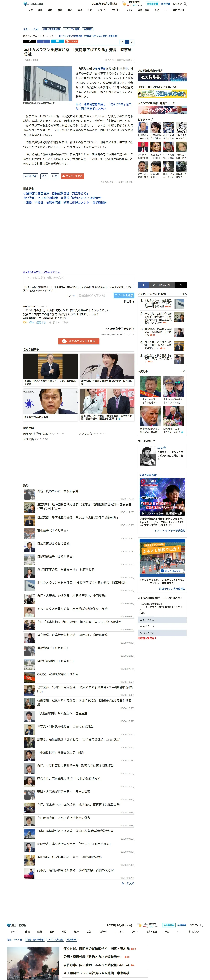The width and height of the screenshot is (210, 980).
Task: Click the 中東情勢 topic tag in top header
Action: coord(88,29)
